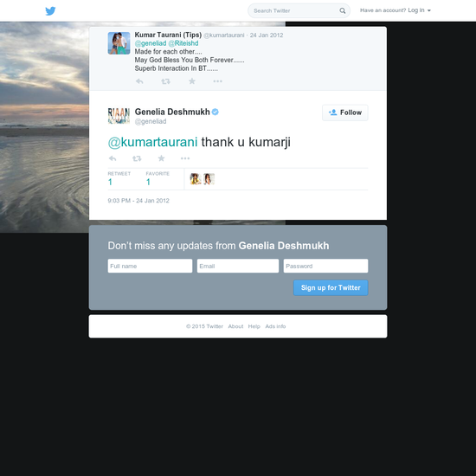
Task: Open the Ads info footer link
Action: coord(275,326)
